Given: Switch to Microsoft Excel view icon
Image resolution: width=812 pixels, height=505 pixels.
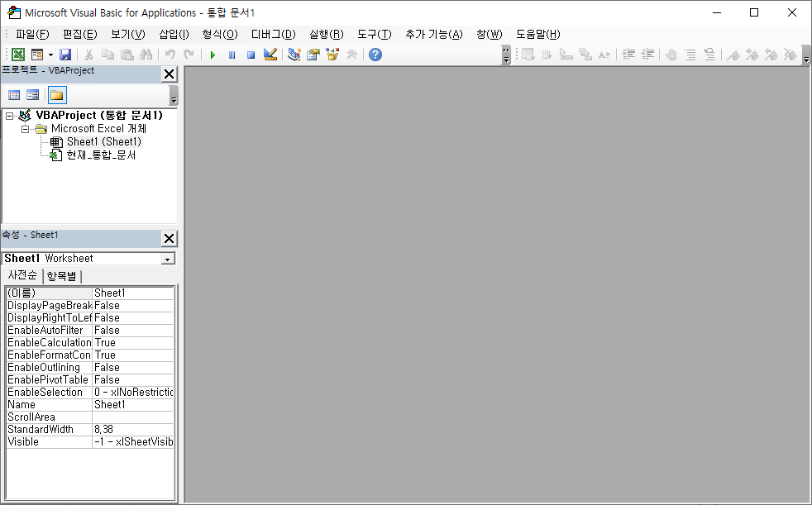Looking at the screenshot, I should tap(18, 55).
